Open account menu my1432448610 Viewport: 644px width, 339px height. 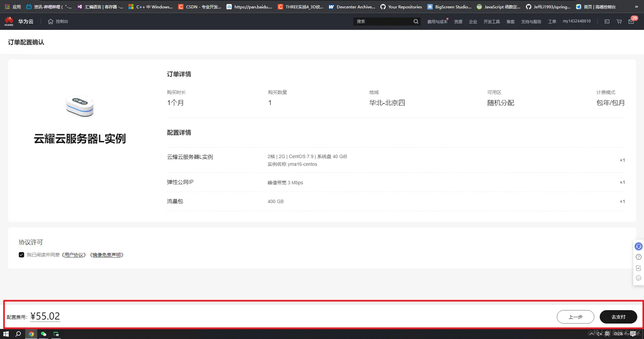[577, 21]
